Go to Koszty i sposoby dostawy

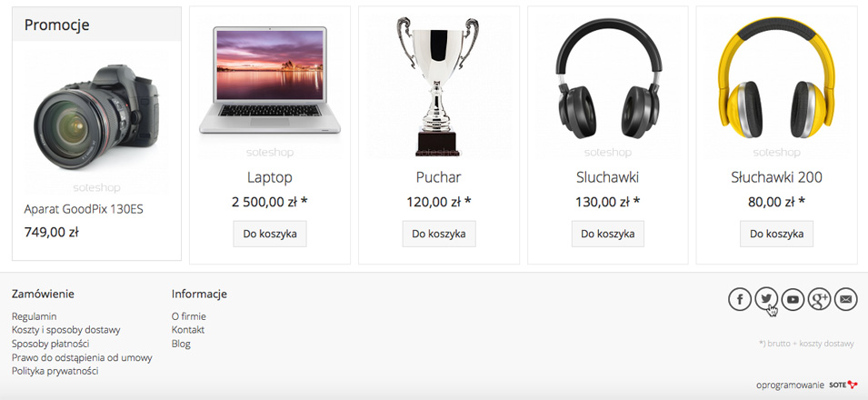65,330
